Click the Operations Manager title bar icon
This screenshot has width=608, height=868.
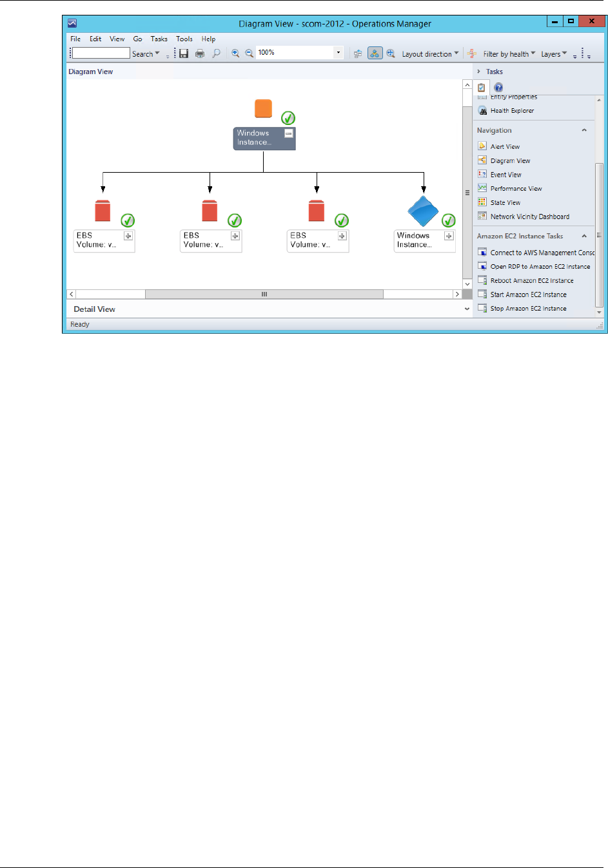(x=72, y=23)
